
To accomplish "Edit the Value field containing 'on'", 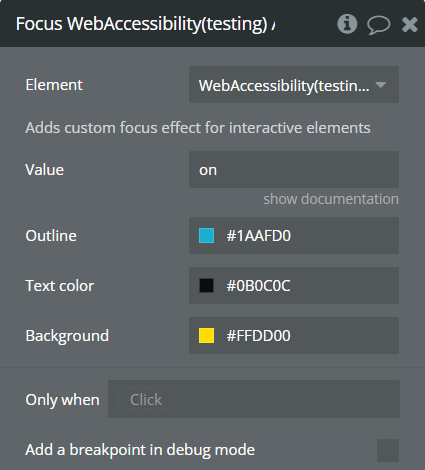I will (x=294, y=170).
